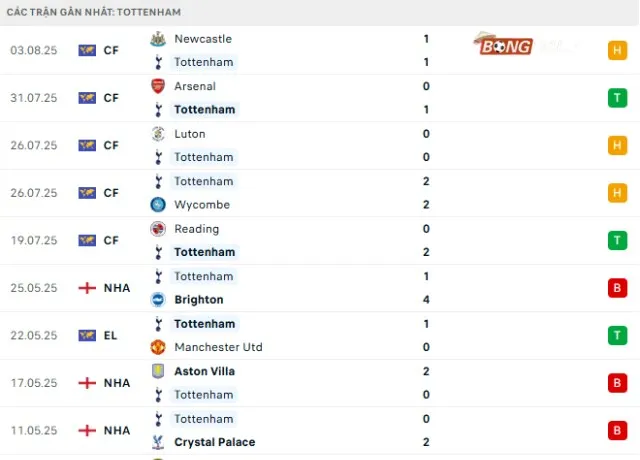This screenshot has height=460, width=640.
Task: Open the Manchester Utd team link
Action: coord(218,347)
